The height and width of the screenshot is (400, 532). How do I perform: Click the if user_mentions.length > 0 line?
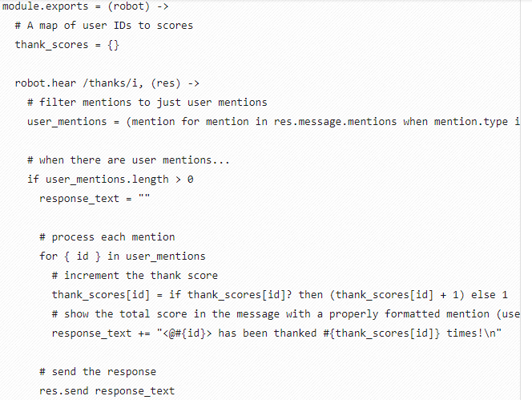110,179
